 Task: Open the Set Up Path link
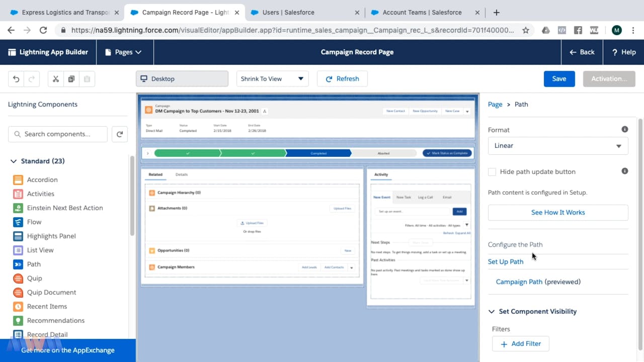(506, 261)
